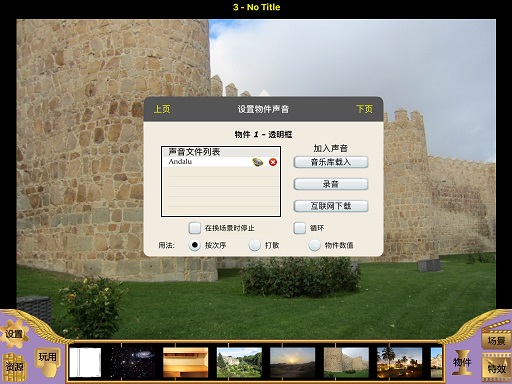Select the sunset scene thumbnail

point(292,362)
